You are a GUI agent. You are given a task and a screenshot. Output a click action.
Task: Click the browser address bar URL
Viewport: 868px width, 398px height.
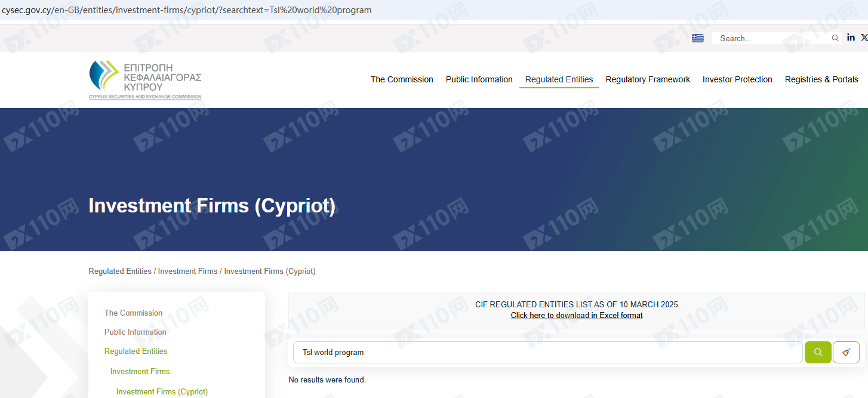click(186, 10)
